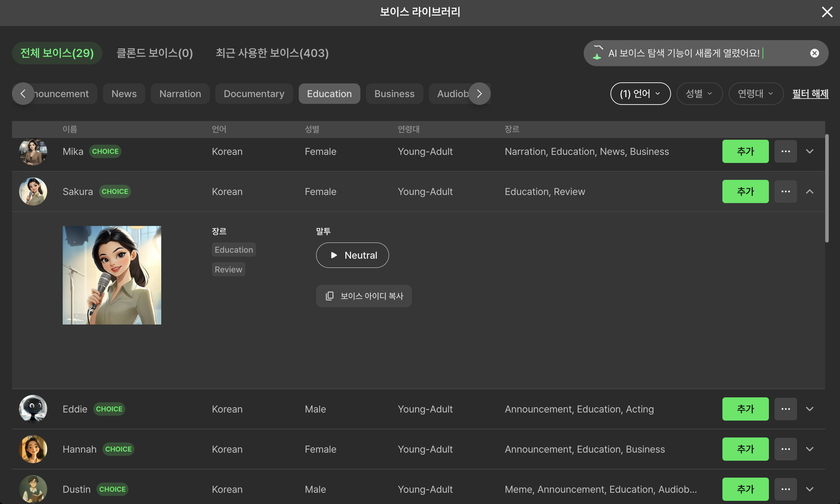Play the Neutral voice sample

(x=352, y=255)
